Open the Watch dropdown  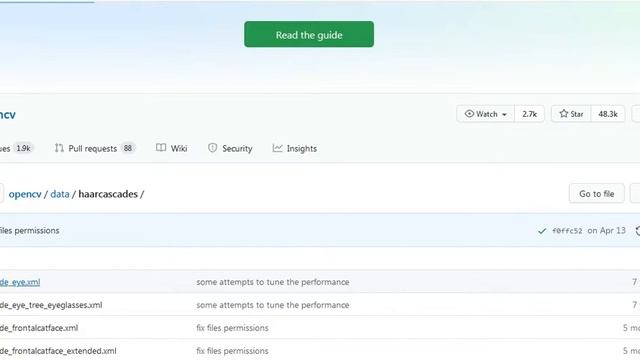click(x=486, y=114)
